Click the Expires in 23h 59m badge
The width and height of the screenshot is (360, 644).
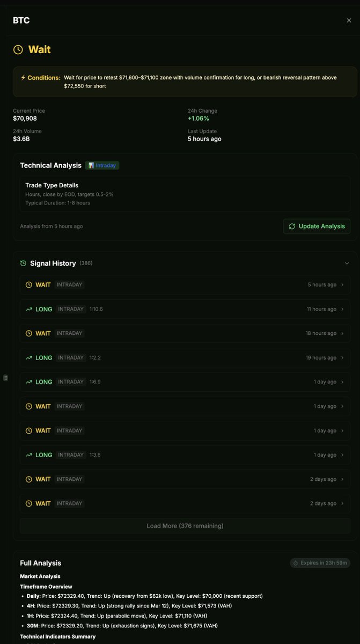[320, 563]
